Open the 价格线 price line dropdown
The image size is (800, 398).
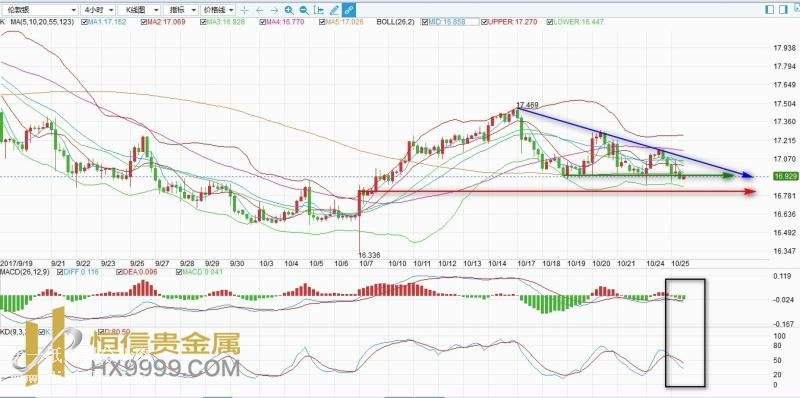click(x=218, y=10)
